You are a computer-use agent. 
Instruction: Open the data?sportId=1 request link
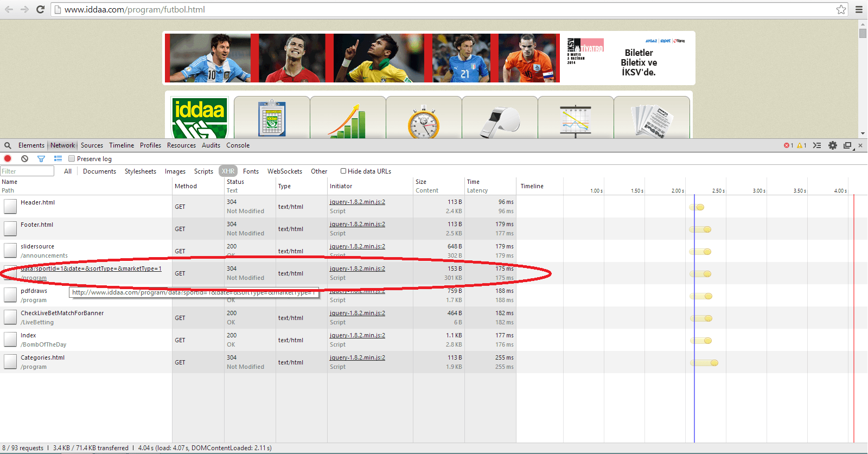tap(91, 268)
